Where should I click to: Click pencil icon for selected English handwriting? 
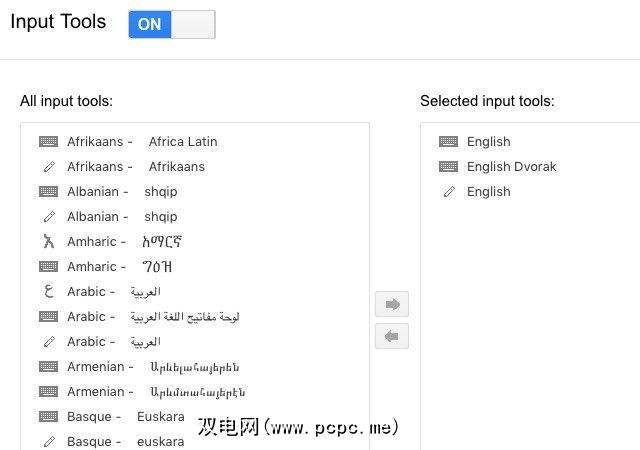pyautogui.click(x=449, y=192)
